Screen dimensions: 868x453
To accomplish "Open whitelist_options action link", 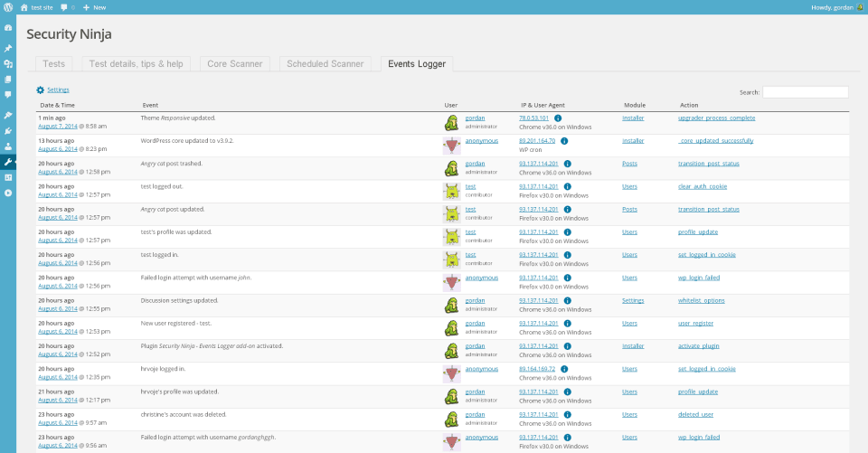I will point(702,301).
